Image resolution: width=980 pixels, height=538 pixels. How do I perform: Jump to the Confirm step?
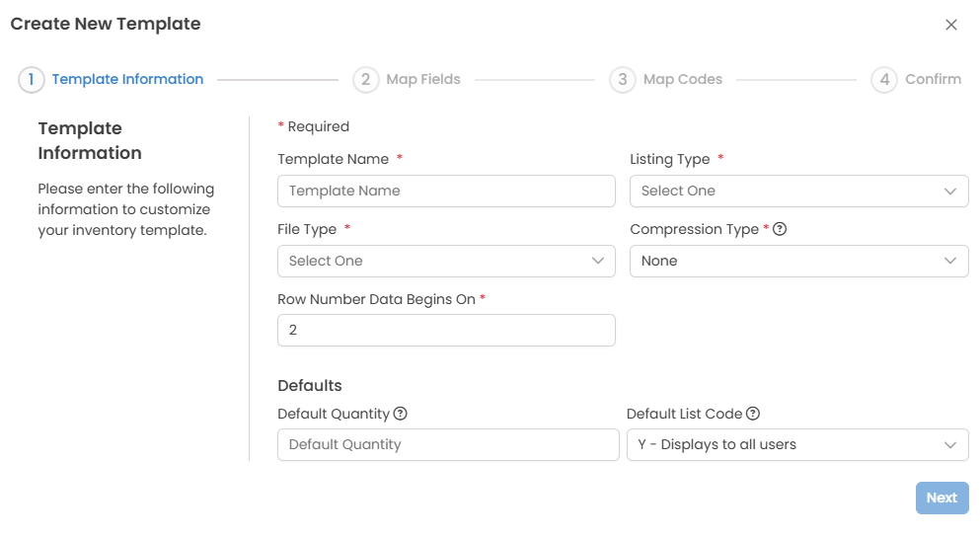click(933, 80)
